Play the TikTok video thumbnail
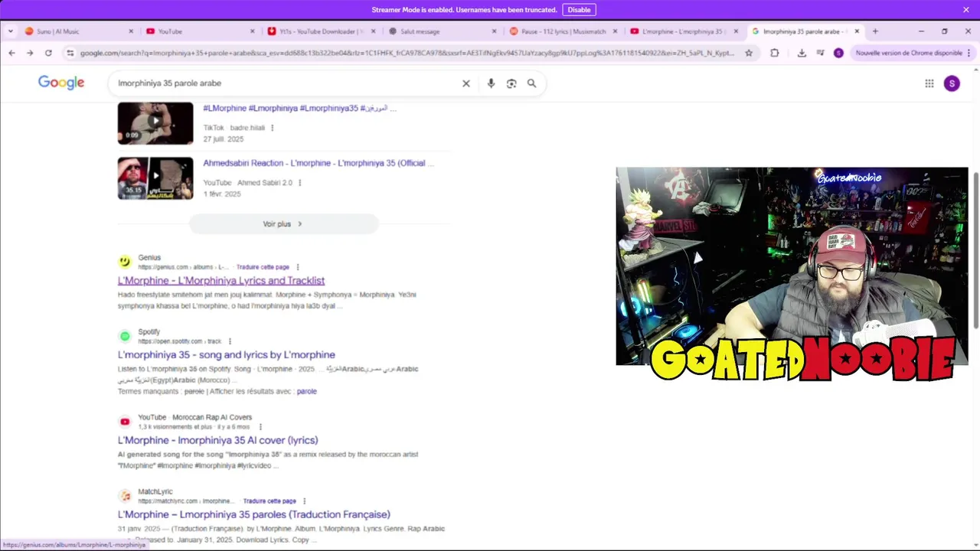This screenshot has width=980, height=551. (155, 122)
